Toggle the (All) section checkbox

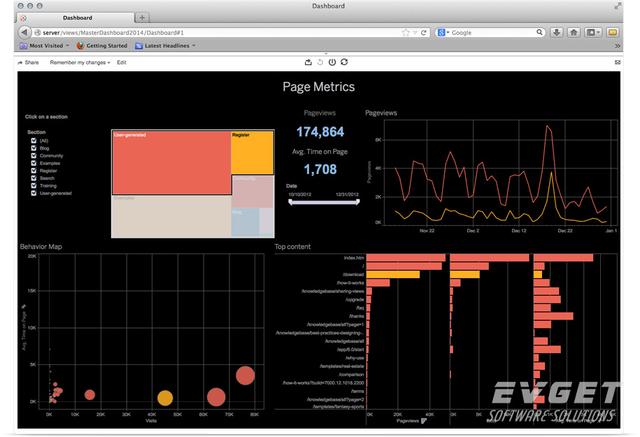point(34,140)
